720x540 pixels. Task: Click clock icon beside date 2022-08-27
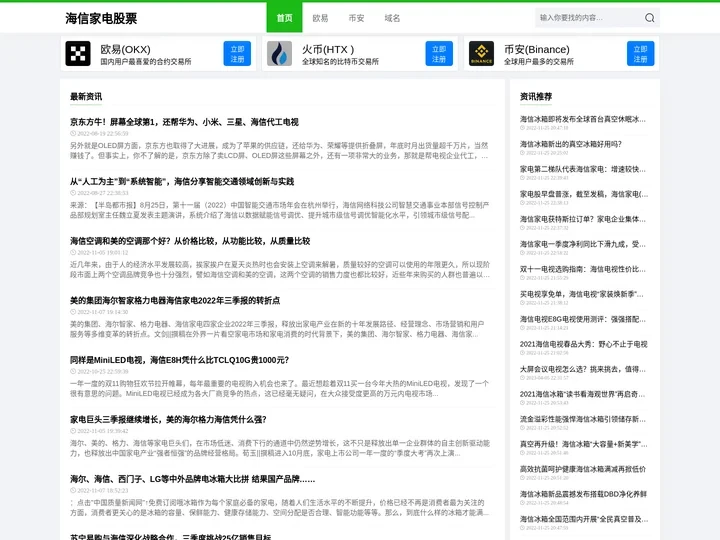click(x=73, y=193)
